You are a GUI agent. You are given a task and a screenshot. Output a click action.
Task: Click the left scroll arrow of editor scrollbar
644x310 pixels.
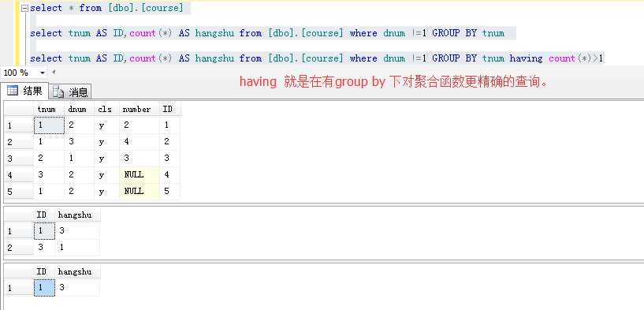54,73
